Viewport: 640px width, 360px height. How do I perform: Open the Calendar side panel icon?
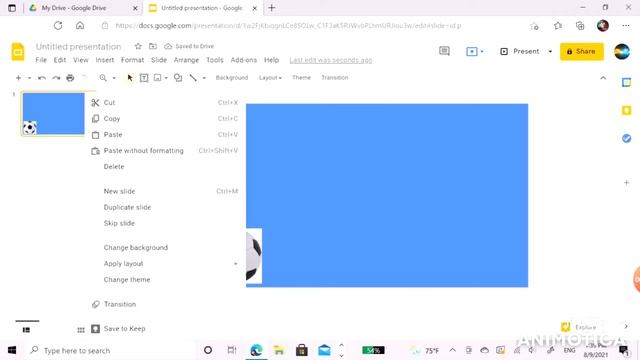627,82
